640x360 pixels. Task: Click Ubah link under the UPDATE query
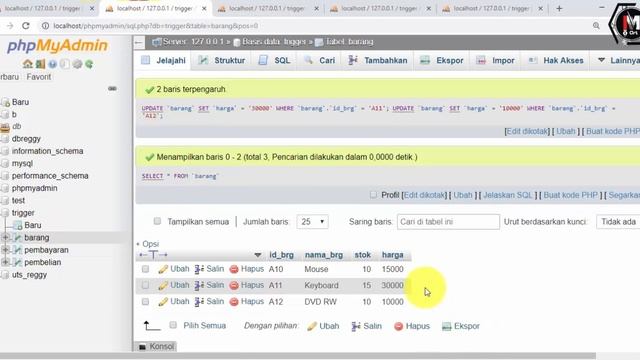coord(565,131)
